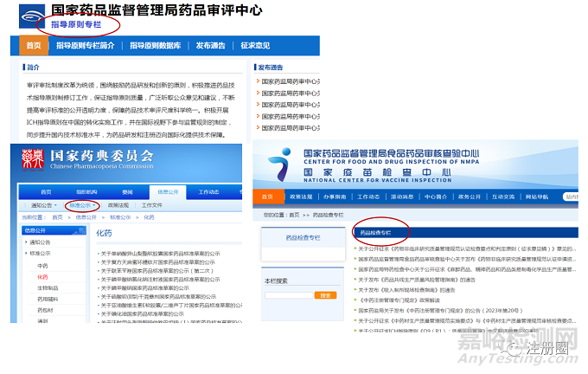Image resolution: width=588 pixels, height=374 pixels.
Task: Go to the 发布通告 navigation tab
Action: coord(212,45)
